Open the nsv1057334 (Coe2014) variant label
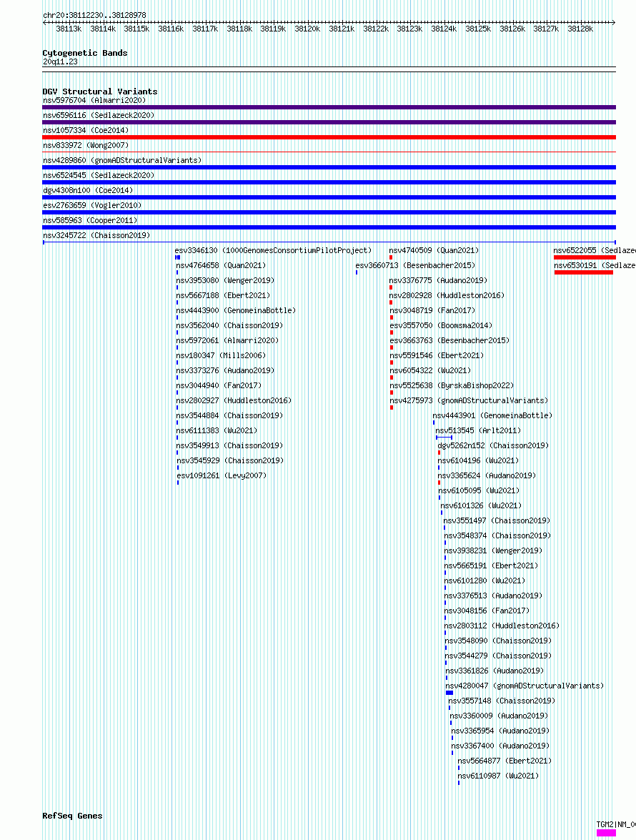636x840 pixels. pyautogui.click(x=86, y=130)
